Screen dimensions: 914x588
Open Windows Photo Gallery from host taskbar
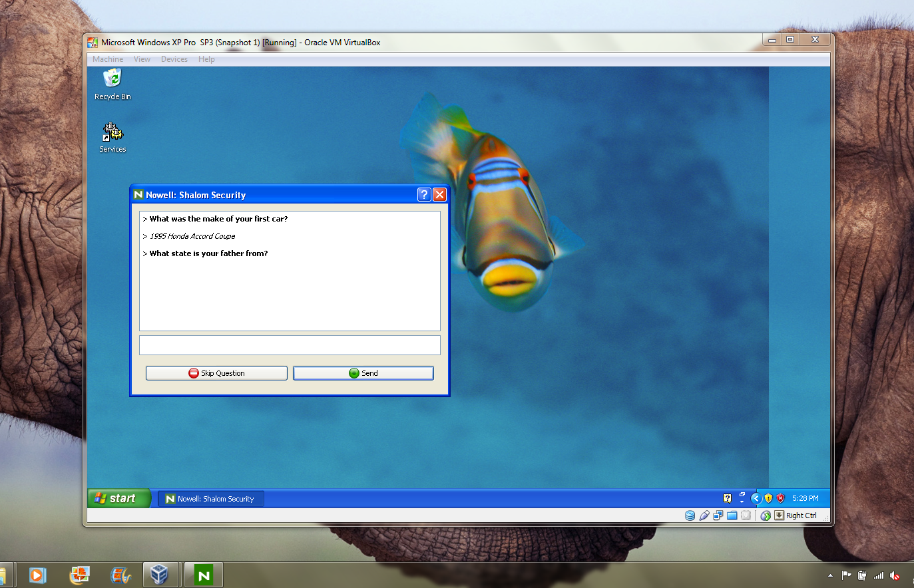79,575
